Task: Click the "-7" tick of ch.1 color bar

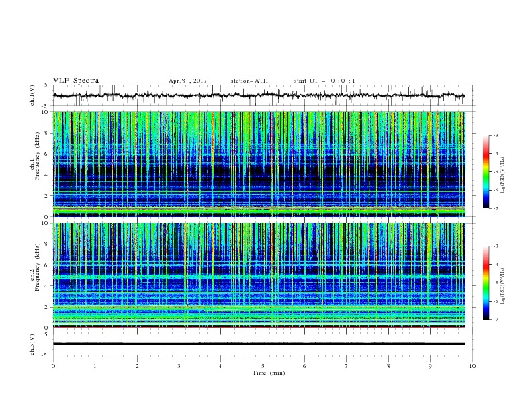Action: click(x=495, y=208)
